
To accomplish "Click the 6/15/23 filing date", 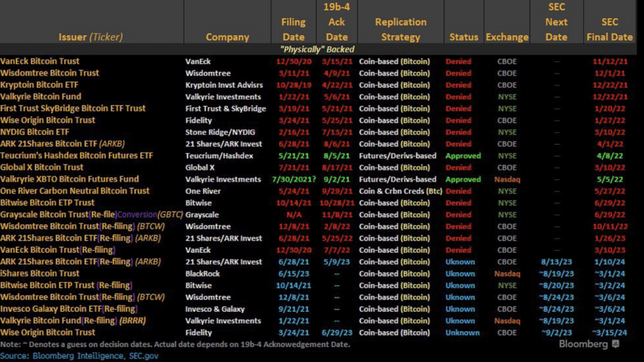I will [x=294, y=274].
